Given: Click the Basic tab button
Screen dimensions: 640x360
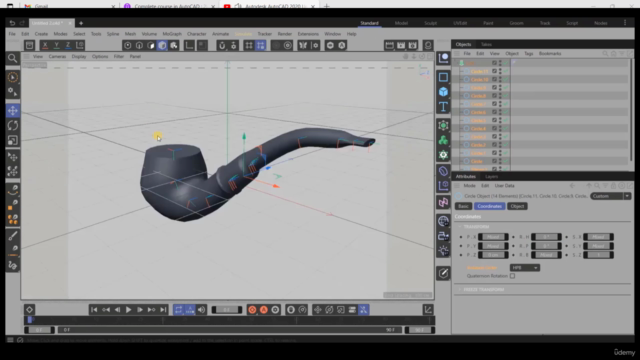Looking at the screenshot, I should (463, 206).
